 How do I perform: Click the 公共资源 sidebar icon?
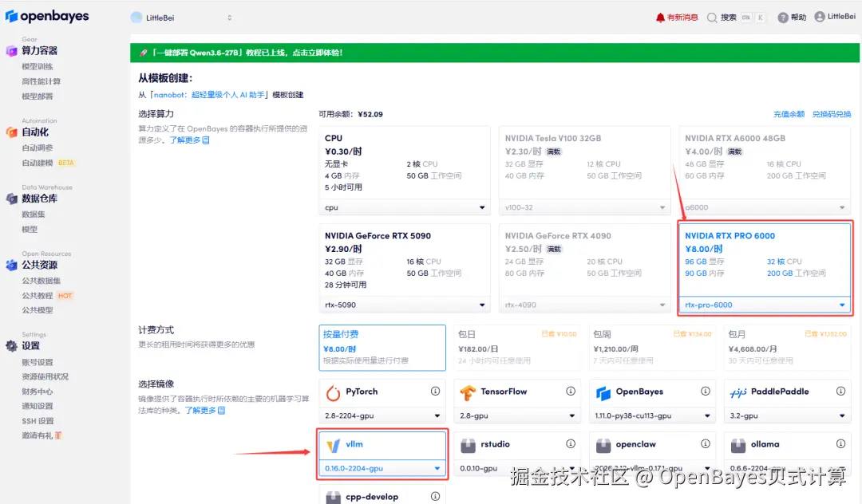[11, 266]
